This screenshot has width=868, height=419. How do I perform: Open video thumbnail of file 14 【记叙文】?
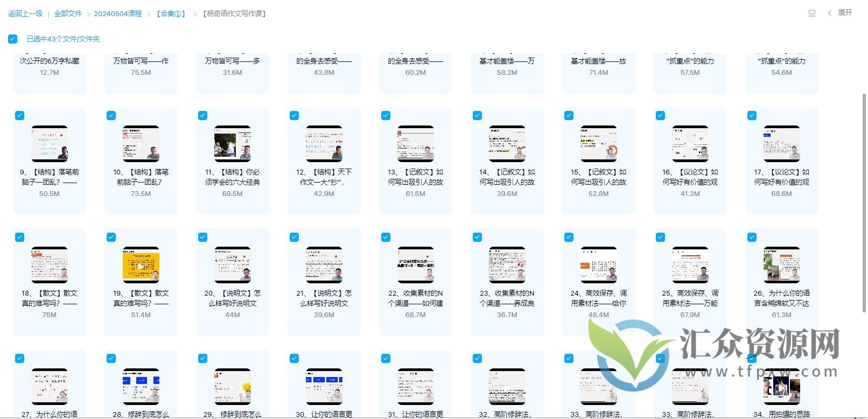pos(507,144)
